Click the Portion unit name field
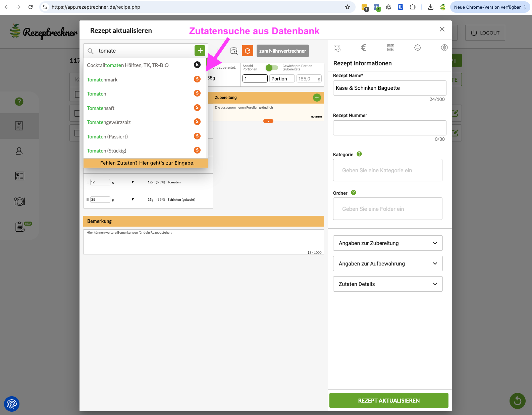This screenshot has height=415, width=532. pyautogui.click(x=282, y=78)
